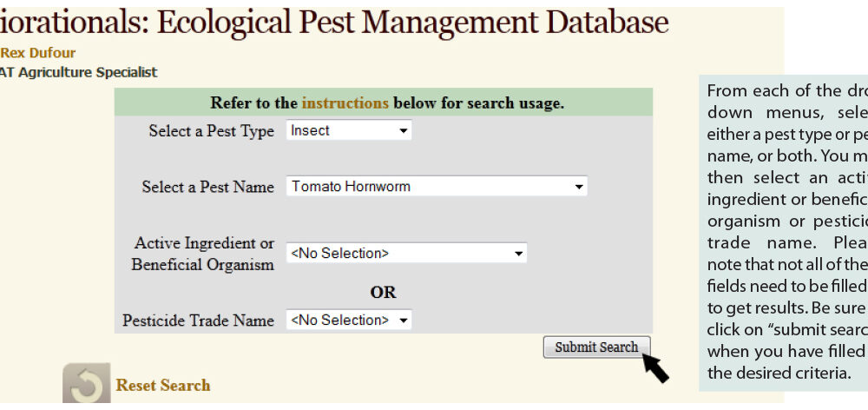The height and width of the screenshot is (410, 868).
Task: Click the down arrow of Pest Name dropdown
Action: 578,187
